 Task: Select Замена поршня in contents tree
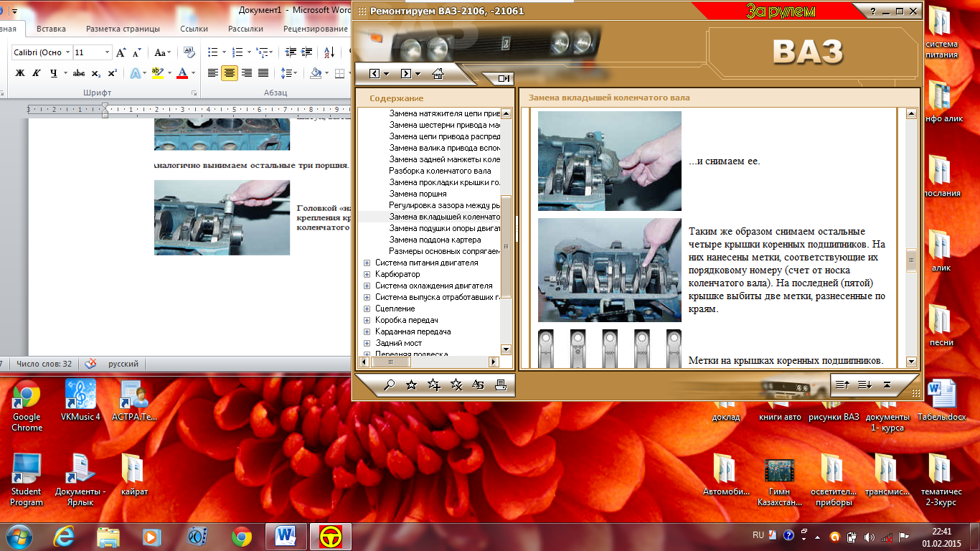coord(418,194)
